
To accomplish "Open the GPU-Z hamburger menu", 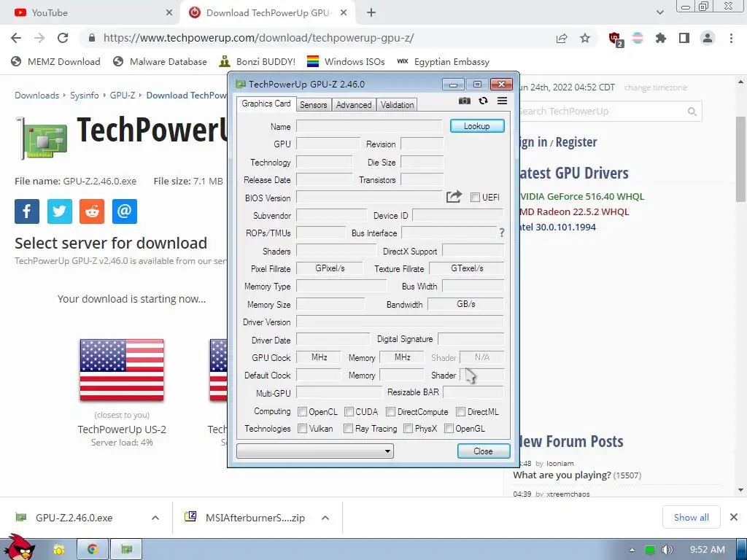I will [x=502, y=101].
